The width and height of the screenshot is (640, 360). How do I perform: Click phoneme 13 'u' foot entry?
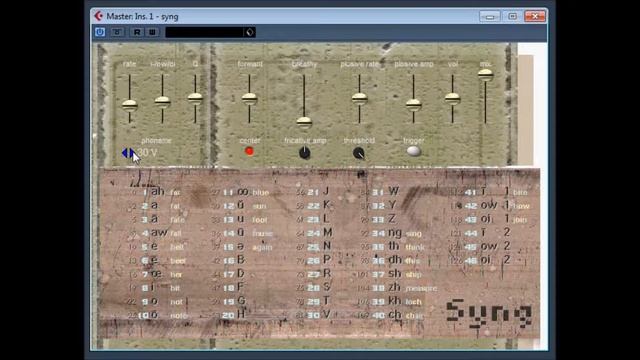point(245,219)
